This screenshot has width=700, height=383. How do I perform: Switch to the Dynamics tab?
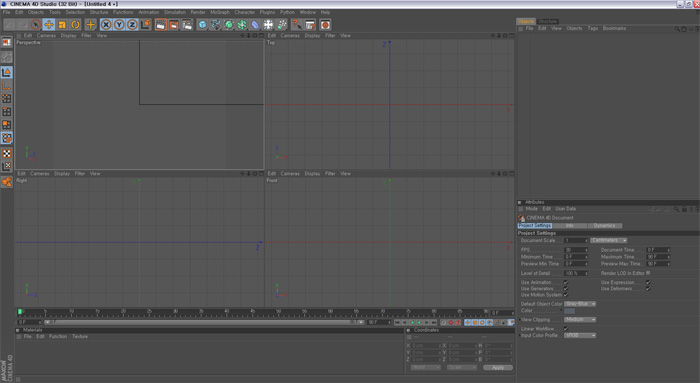pos(604,225)
